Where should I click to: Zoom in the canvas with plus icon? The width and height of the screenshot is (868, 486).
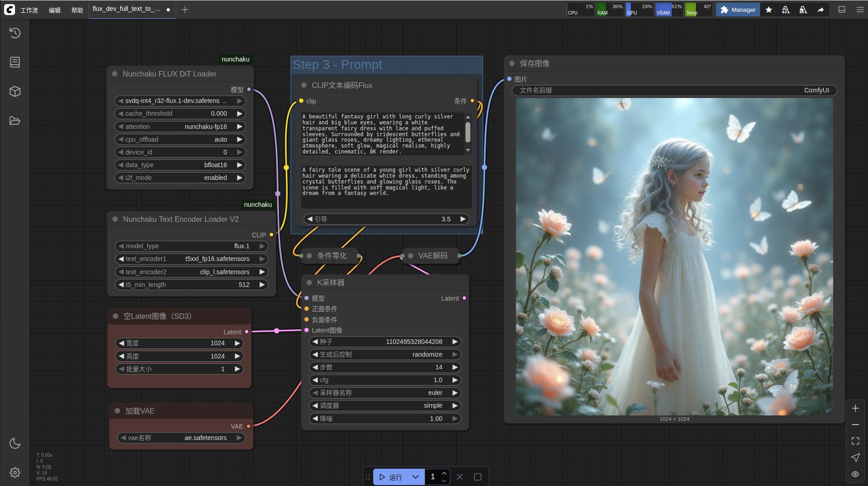(x=855, y=408)
